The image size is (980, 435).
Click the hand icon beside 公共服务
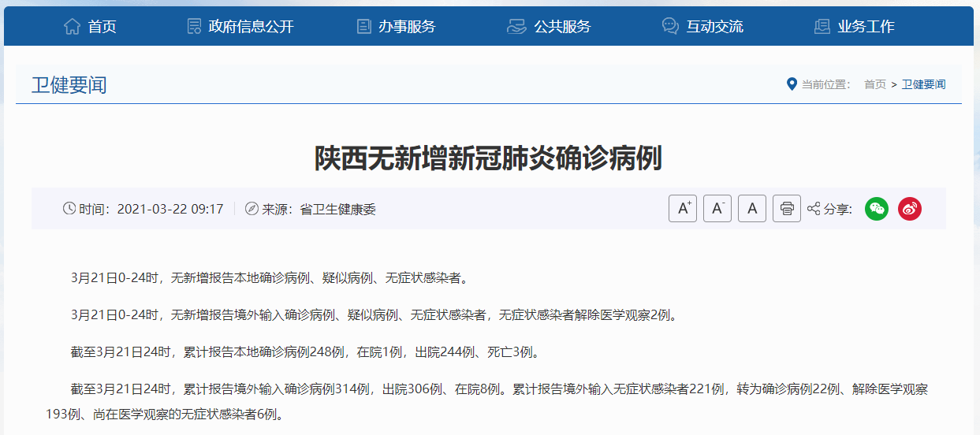pos(516,27)
